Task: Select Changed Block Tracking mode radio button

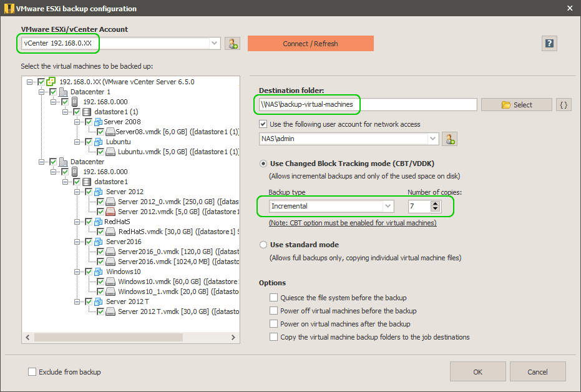Action: pyautogui.click(x=263, y=164)
